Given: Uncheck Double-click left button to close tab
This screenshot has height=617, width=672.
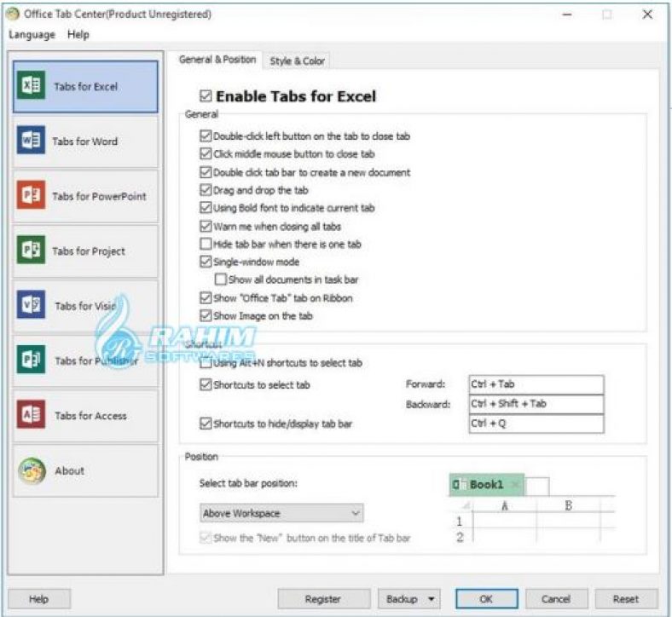Looking at the screenshot, I should pyautogui.click(x=206, y=136).
